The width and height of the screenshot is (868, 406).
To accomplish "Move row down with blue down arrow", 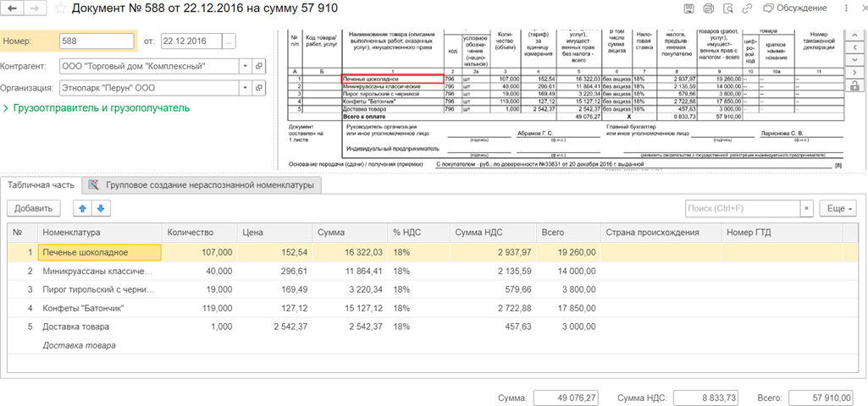I will pyautogui.click(x=102, y=209).
